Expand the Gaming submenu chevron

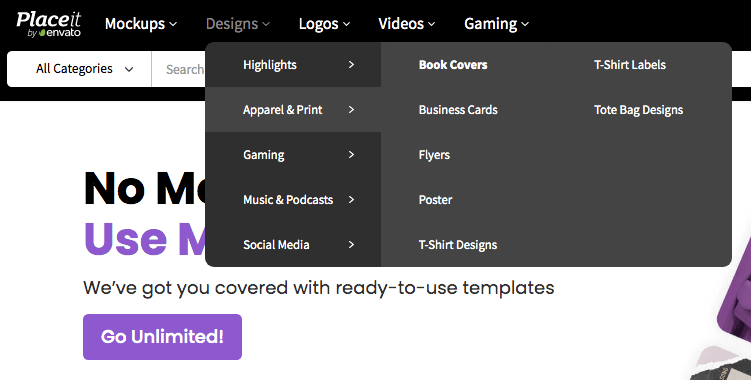[x=351, y=155]
